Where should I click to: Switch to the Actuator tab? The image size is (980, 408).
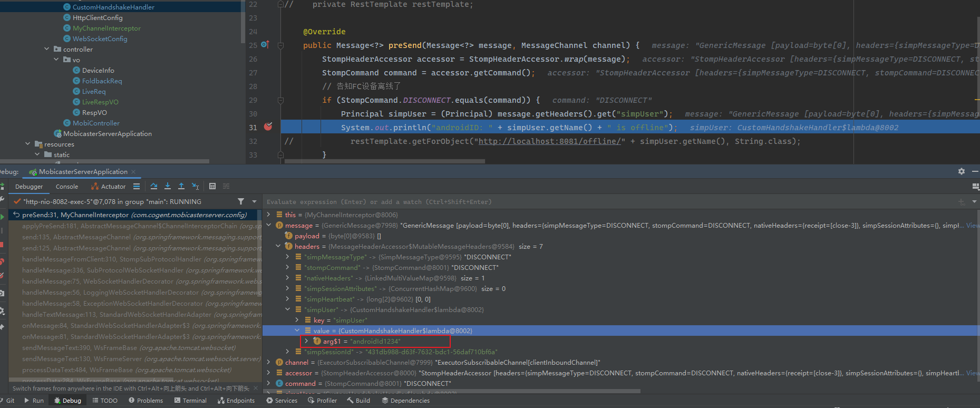coord(109,187)
